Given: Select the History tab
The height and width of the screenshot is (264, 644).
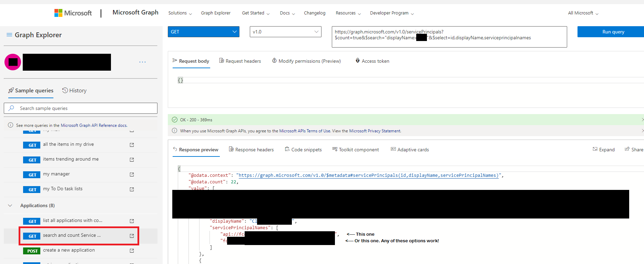Looking at the screenshot, I should pos(74,91).
